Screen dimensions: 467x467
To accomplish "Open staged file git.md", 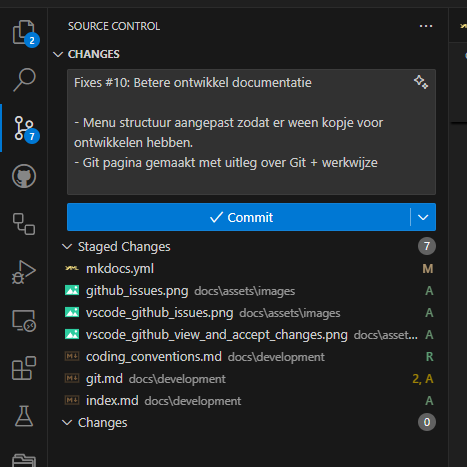I will (x=104, y=379).
